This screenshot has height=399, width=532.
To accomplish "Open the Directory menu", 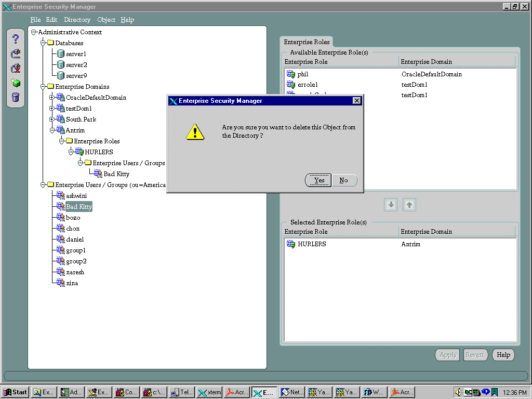I will pyautogui.click(x=77, y=20).
